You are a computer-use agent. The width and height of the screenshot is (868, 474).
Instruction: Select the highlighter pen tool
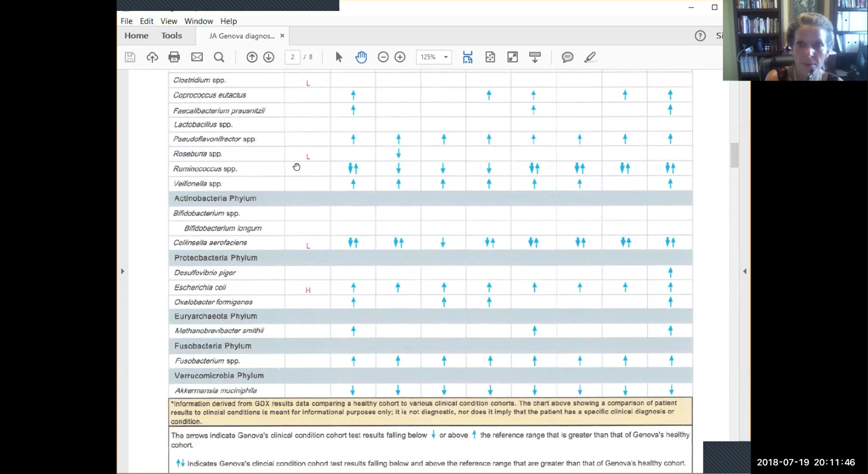click(x=590, y=57)
